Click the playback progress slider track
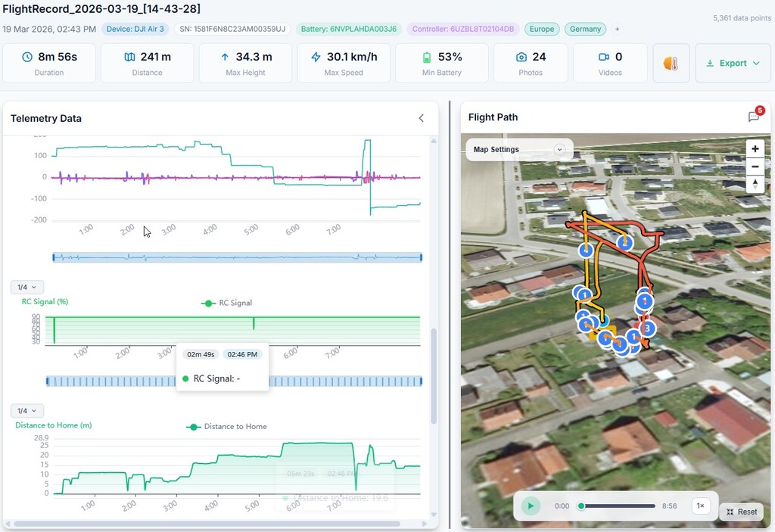The image size is (775, 532). tap(618, 506)
